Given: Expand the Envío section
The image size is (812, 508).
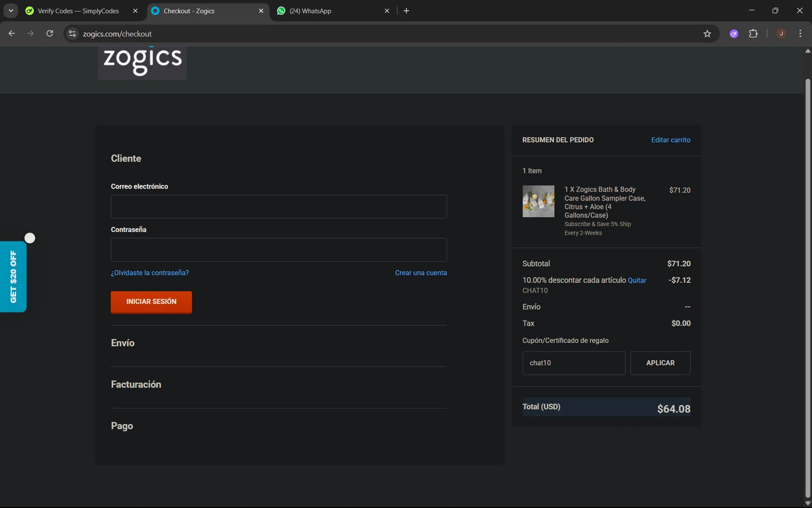Looking at the screenshot, I should (x=123, y=343).
